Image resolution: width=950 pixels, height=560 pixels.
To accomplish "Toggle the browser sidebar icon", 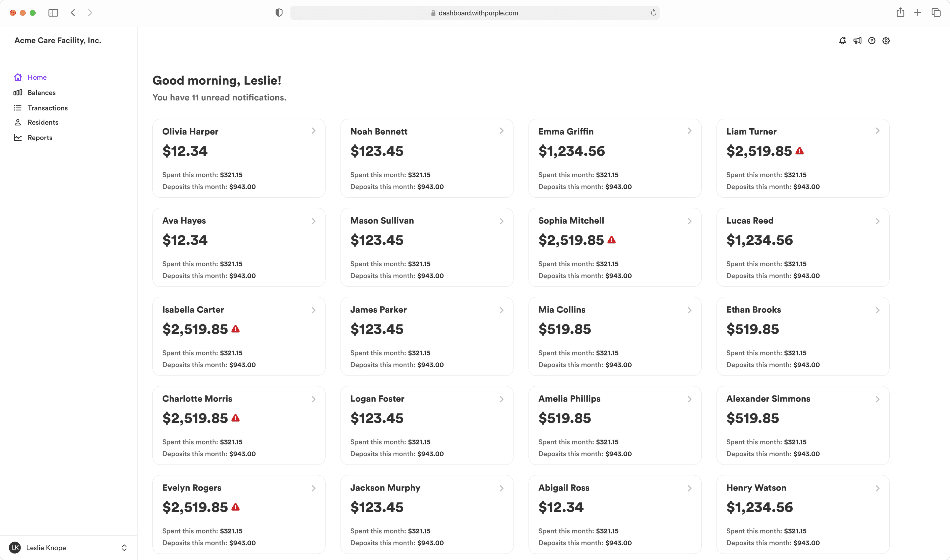I will pyautogui.click(x=53, y=12).
